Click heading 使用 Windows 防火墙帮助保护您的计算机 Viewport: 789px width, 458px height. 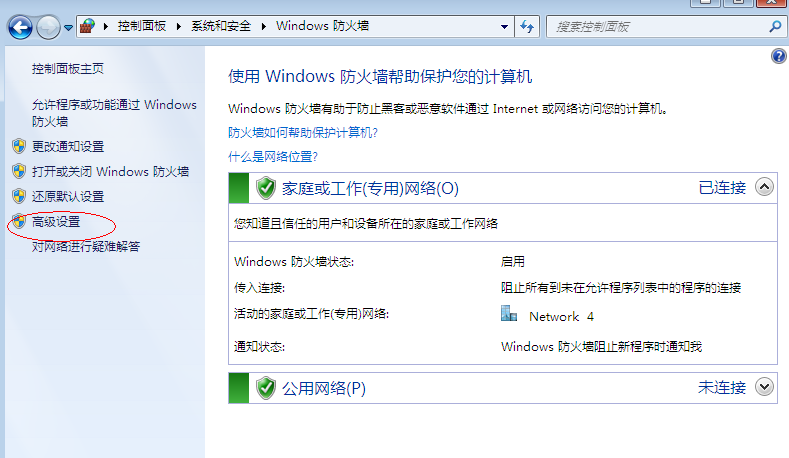[380, 77]
